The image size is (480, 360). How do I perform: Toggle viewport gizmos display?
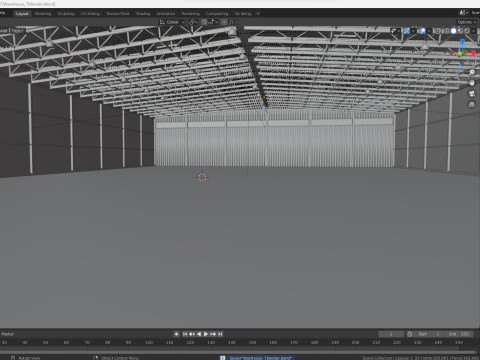pos(407,31)
